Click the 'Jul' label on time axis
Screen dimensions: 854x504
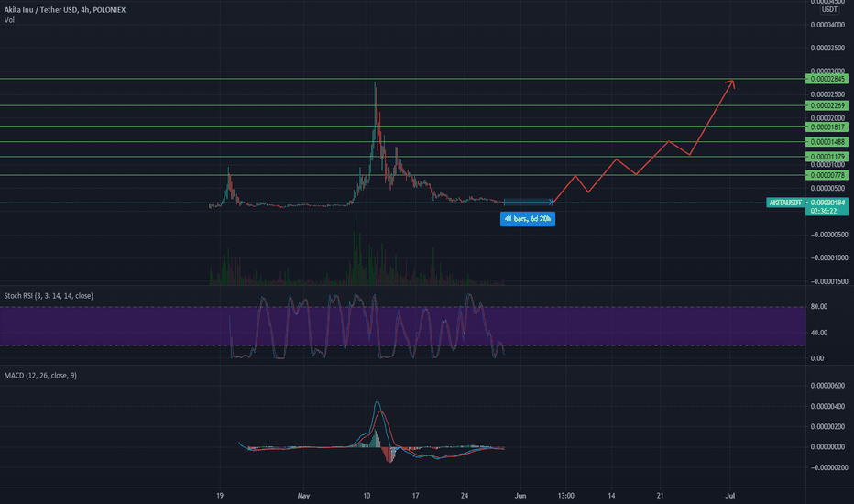coord(730,496)
